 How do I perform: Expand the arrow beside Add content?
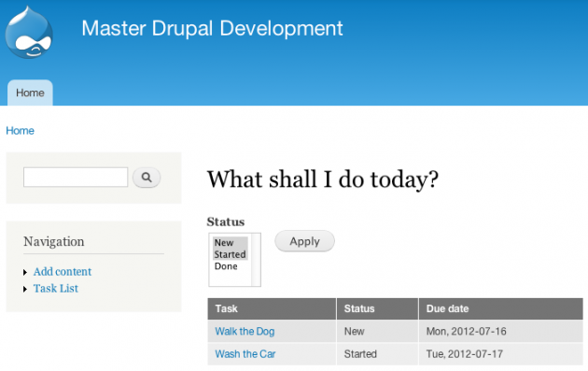(25, 272)
